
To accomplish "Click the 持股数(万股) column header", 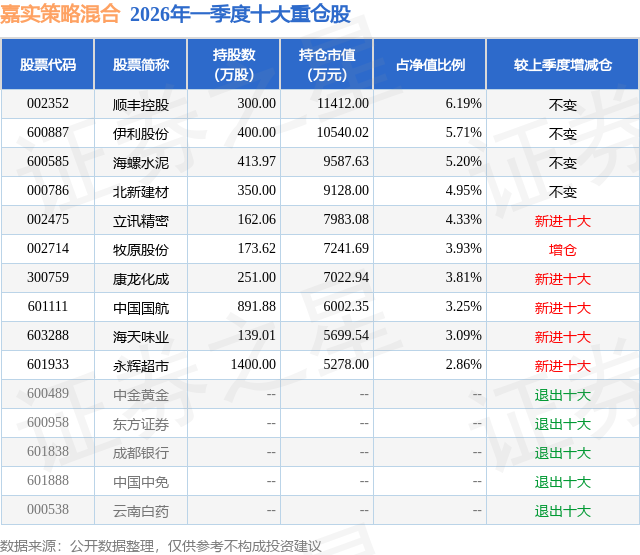I will point(234,64).
